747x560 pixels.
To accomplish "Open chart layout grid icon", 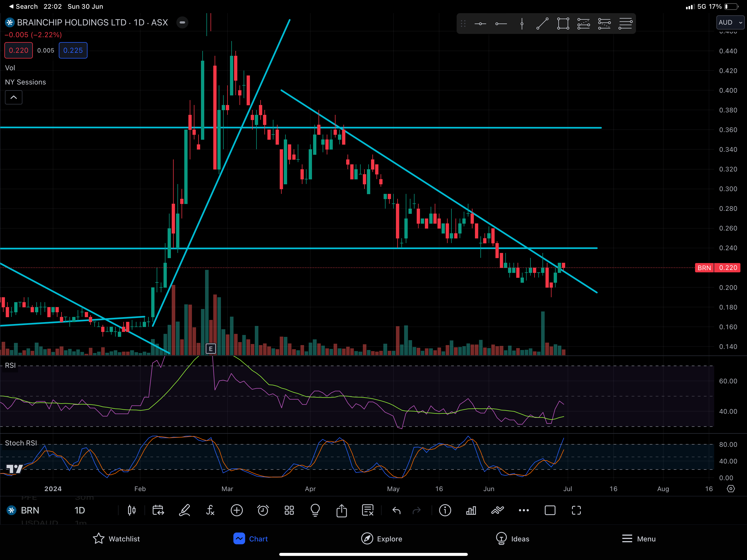I will click(289, 510).
